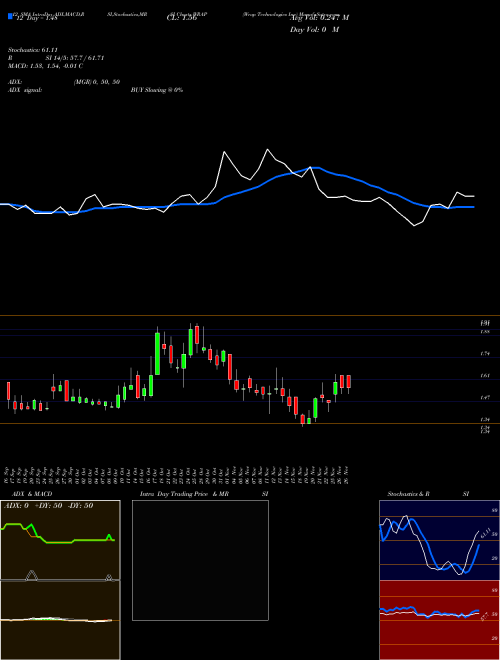Click the 'Avg Vol: 0.247 M' text

coord(319,18)
